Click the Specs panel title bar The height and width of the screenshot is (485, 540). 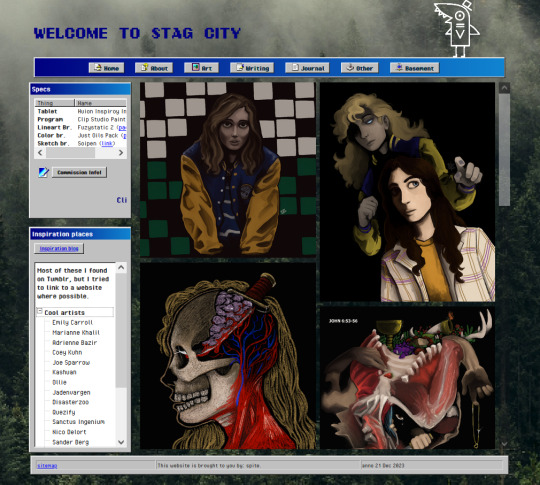(80, 89)
